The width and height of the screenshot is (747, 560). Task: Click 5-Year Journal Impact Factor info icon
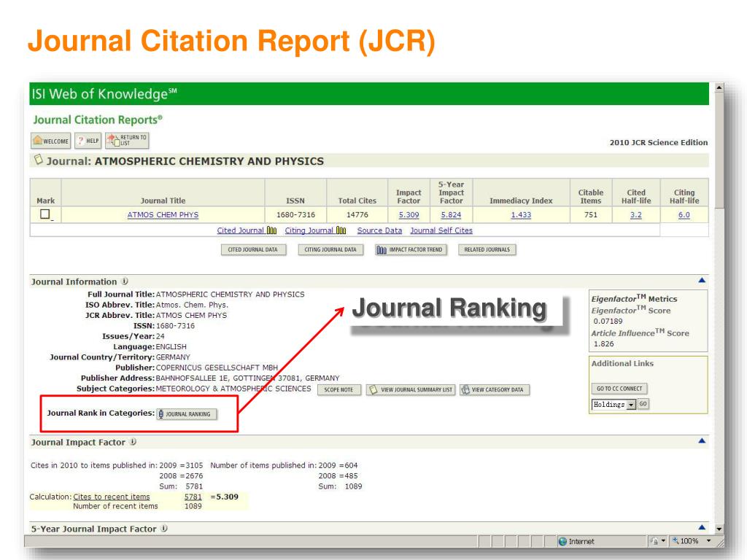pyautogui.click(x=164, y=529)
